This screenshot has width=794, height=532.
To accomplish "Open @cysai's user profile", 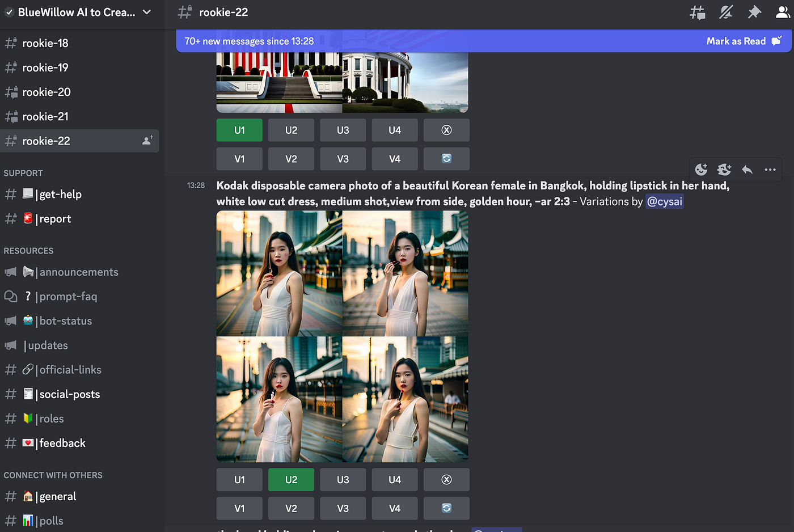I will pyautogui.click(x=664, y=201).
